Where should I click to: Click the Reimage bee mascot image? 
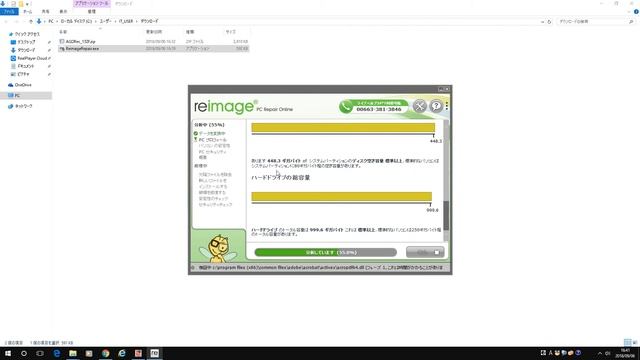[x=219, y=247]
